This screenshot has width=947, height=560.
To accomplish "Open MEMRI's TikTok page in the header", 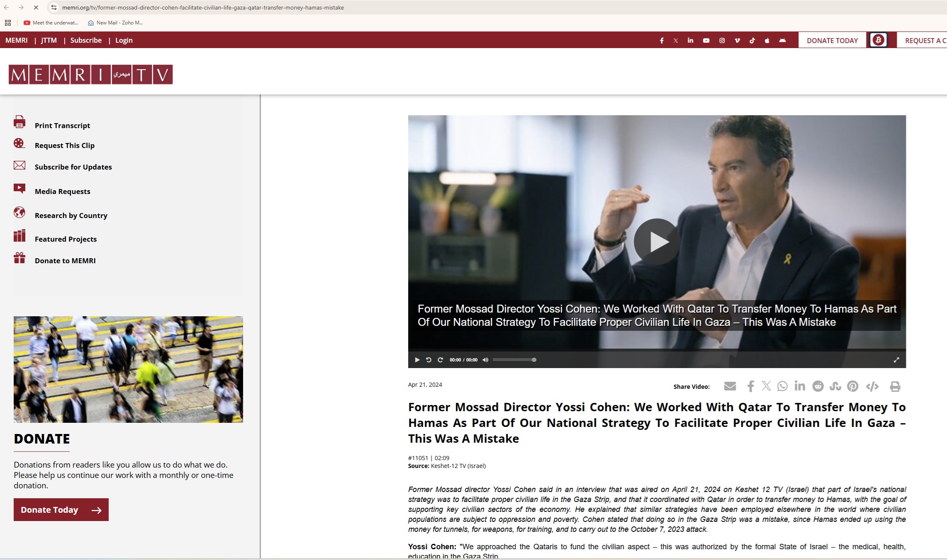I will (752, 41).
